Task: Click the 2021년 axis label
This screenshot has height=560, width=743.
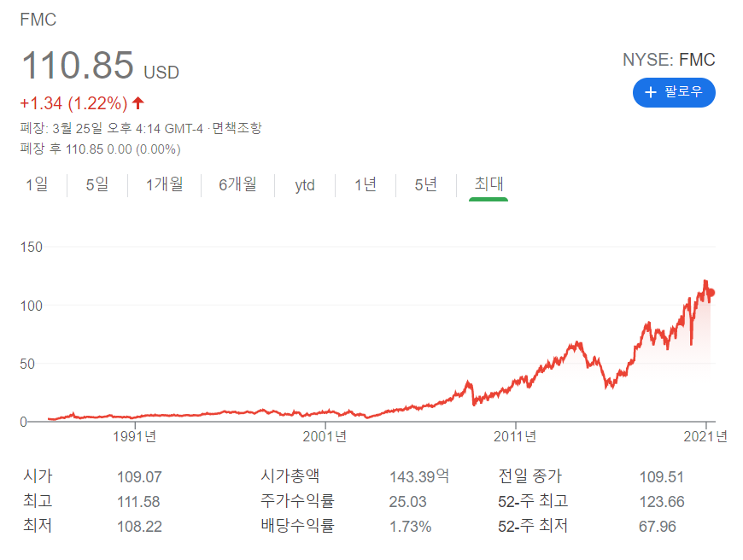Action: 705,437
